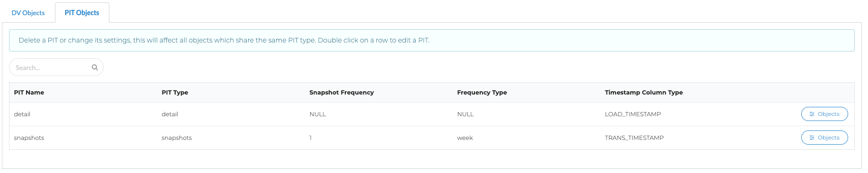868x173 pixels.
Task: Switch to the DV Objects tab
Action: point(28,13)
